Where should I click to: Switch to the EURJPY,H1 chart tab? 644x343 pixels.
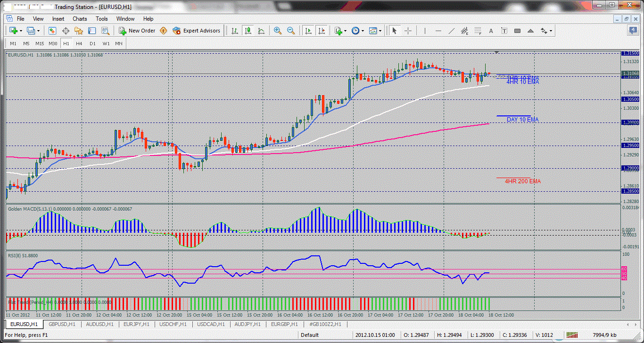[x=136, y=324]
